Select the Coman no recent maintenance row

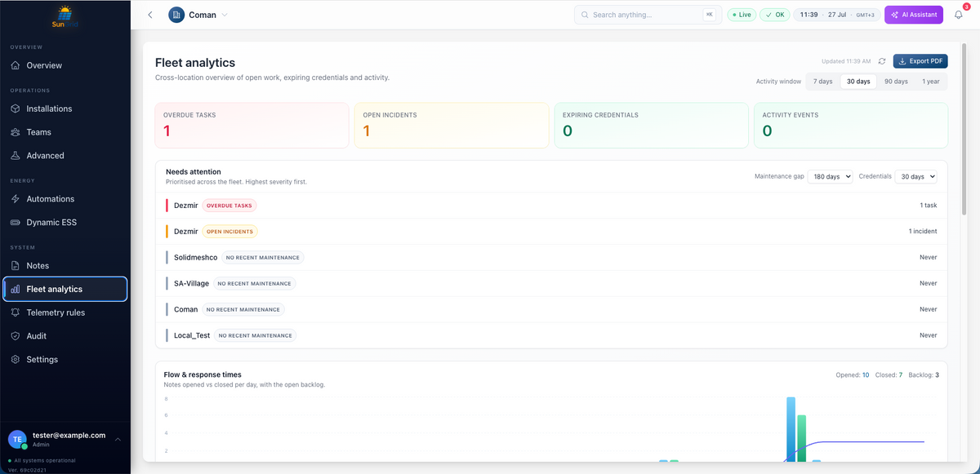coord(551,310)
